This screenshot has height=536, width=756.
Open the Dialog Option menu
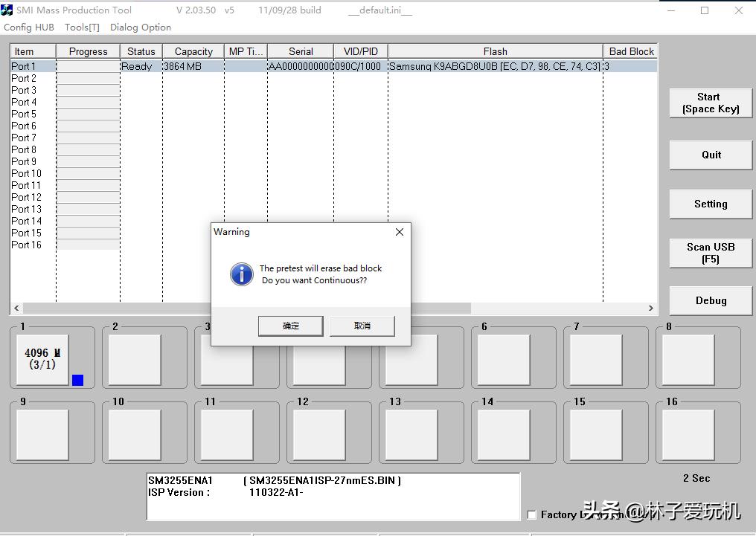(x=141, y=28)
